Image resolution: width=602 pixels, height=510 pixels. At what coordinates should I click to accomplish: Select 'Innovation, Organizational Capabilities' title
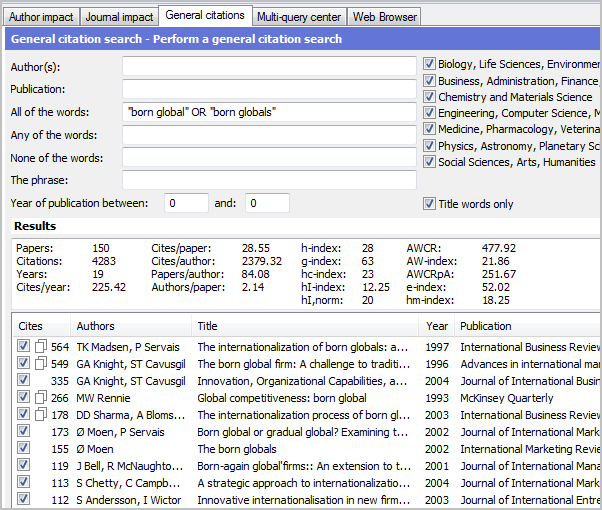click(302, 381)
